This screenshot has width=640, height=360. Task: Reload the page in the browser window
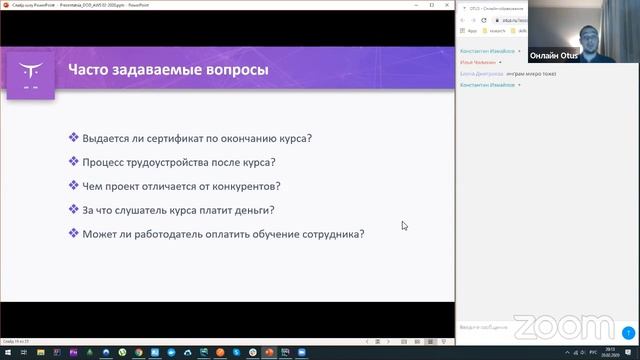[484, 20]
